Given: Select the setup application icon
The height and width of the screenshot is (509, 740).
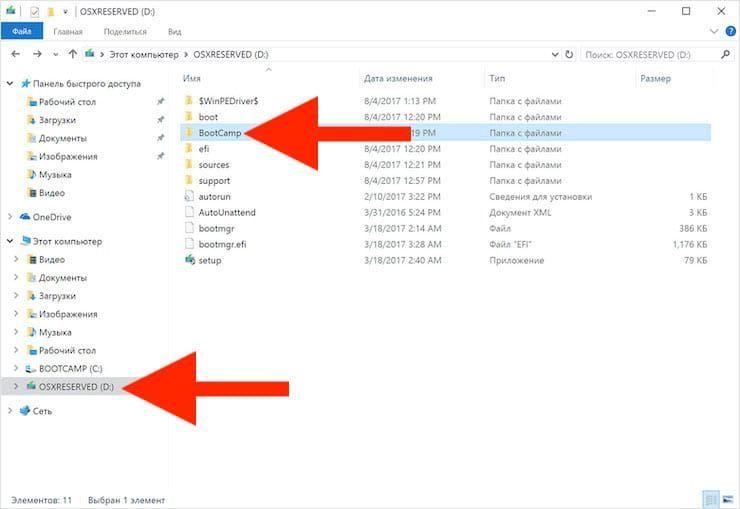Looking at the screenshot, I should coord(189,260).
